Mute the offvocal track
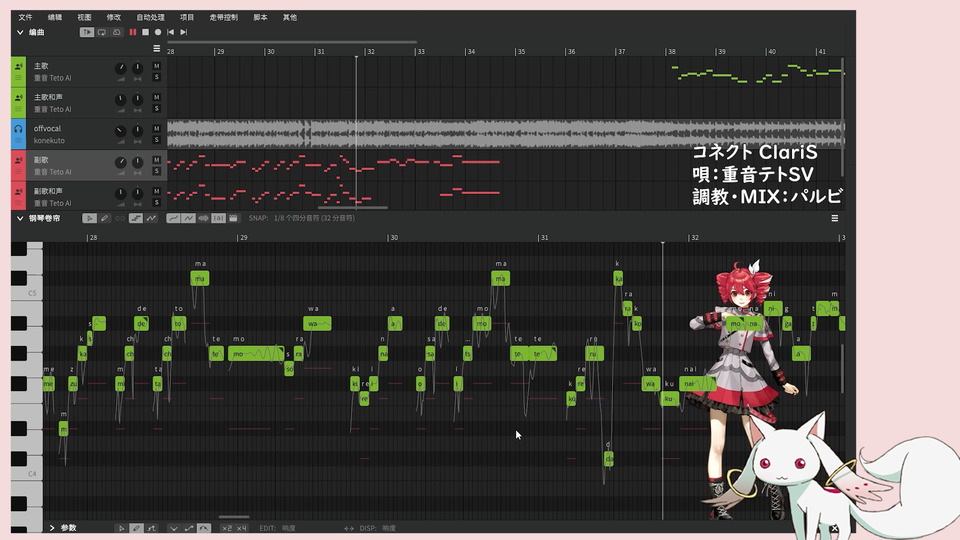The height and width of the screenshot is (540, 960). (157, 129)
